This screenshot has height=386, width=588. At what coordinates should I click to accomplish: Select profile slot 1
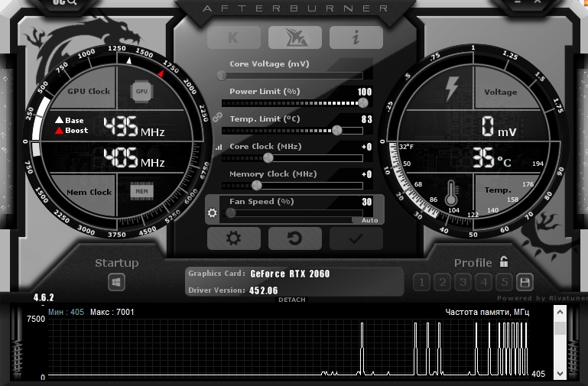pyautogui.click(x=422, y=282)
